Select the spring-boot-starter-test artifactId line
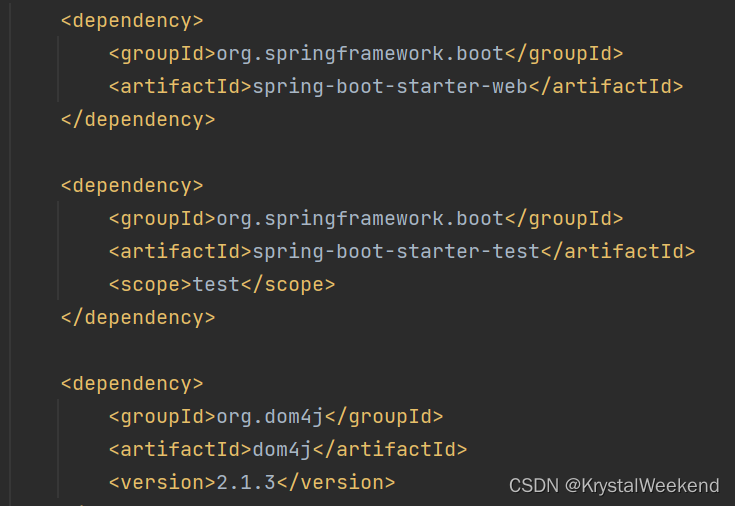 pyautogui.click(x=402, y=252)
